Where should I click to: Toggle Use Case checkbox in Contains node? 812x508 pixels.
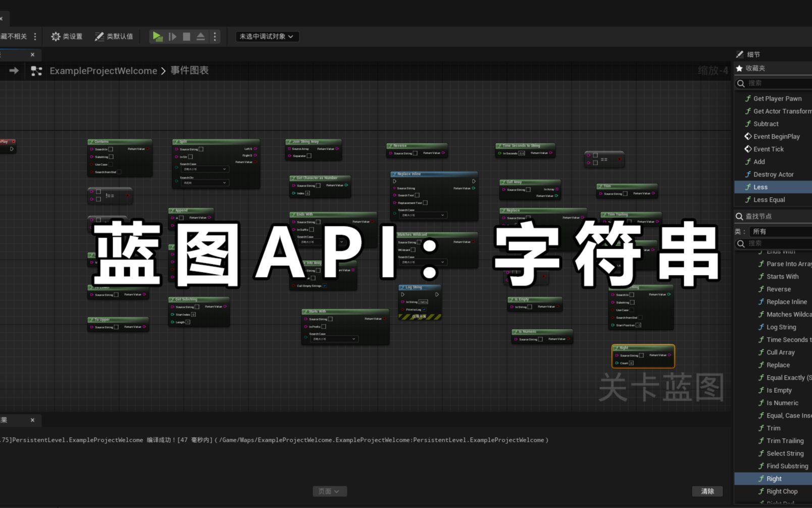pyautogui.click(x=111, y=164)
